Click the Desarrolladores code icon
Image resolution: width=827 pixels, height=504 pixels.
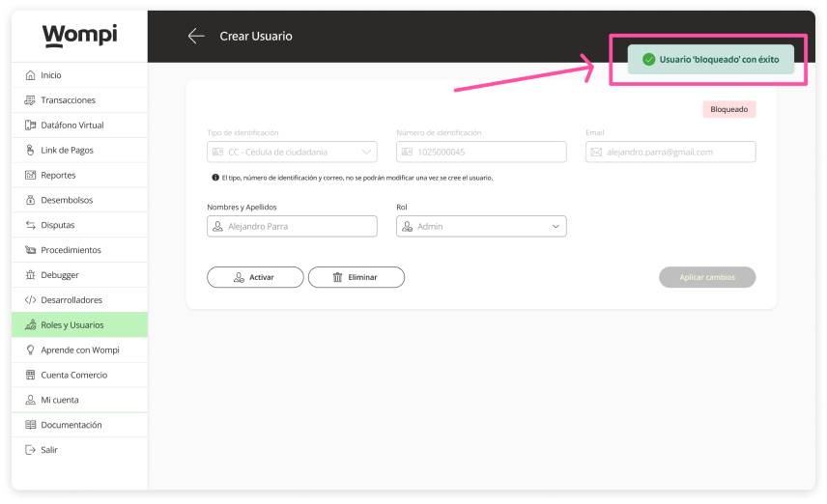pyautogui.click(x=31, y=300)
